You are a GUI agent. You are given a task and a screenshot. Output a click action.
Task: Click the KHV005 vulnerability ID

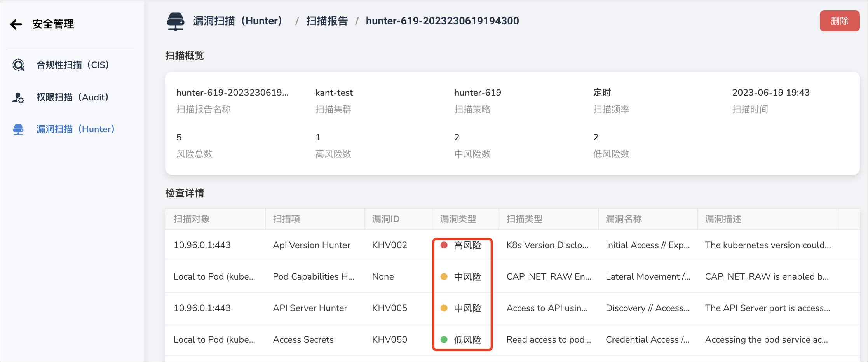(389, 308)
